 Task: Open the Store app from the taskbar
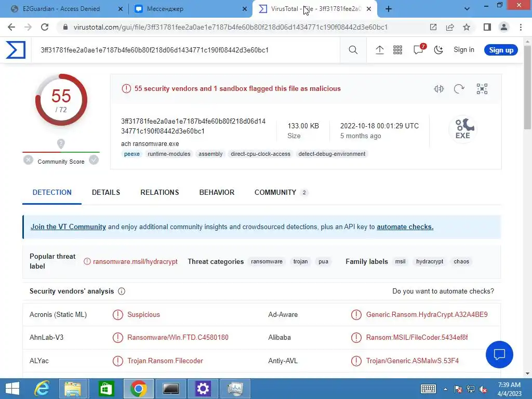pos(106,389)
